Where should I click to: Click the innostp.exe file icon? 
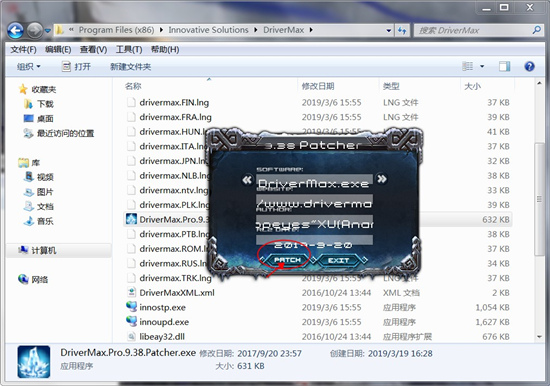coord(131,307)
